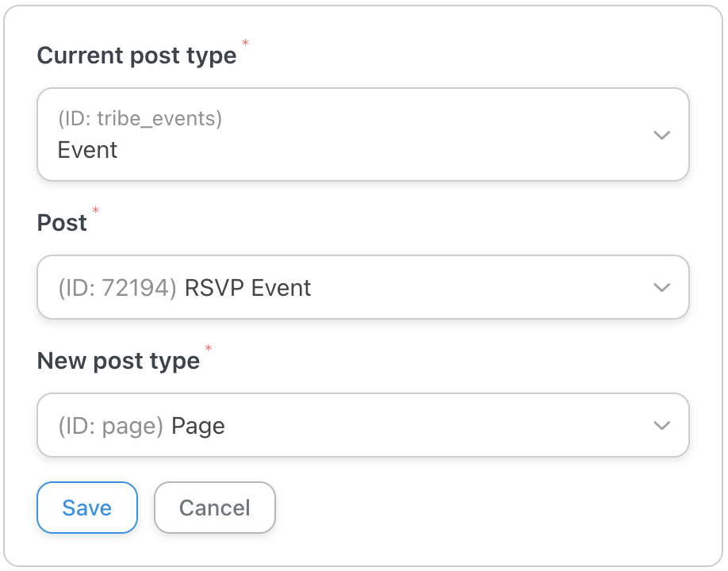Click the chevron beside RSVP Event

coord(661,287)
